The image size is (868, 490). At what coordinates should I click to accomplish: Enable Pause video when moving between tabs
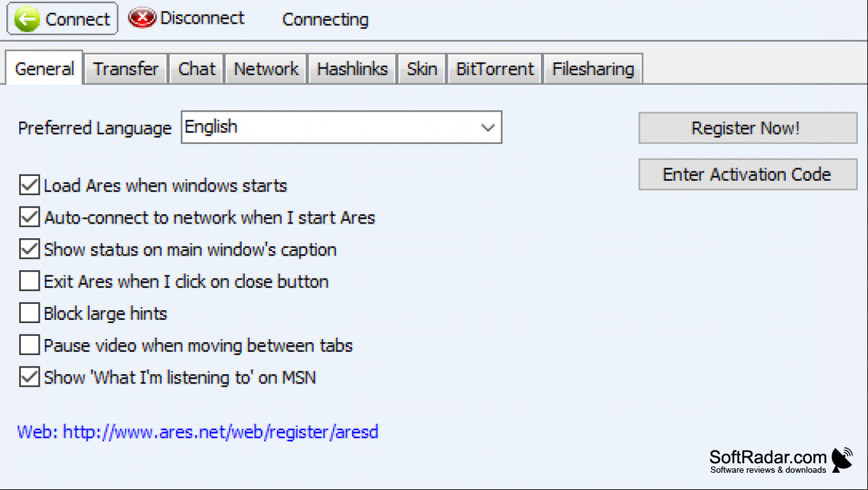point(29,345)
